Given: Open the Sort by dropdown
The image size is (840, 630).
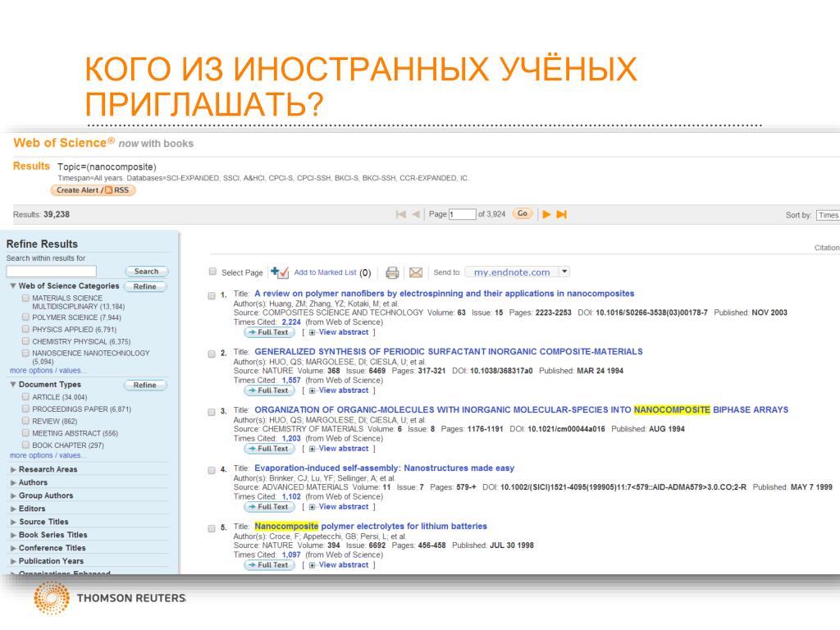Looking at the screenshot, I should point(828,215).
